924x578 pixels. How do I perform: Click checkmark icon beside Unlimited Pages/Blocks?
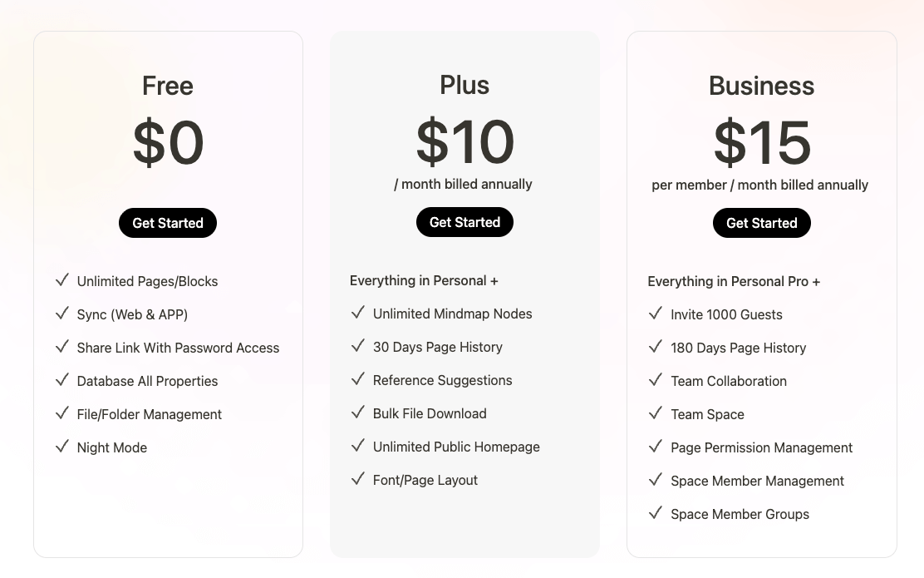(x=62, y=280)
